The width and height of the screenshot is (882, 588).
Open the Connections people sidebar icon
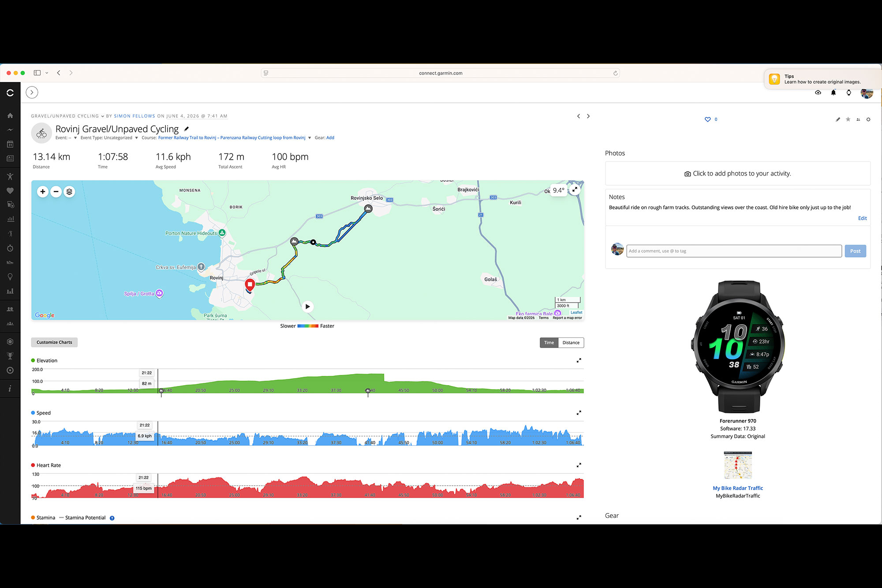tap(10, 309)
